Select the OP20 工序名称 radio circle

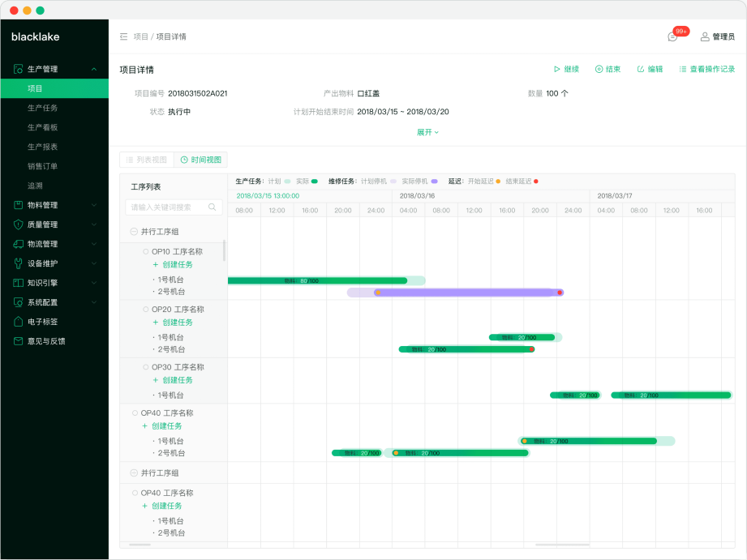pos(146,310)
